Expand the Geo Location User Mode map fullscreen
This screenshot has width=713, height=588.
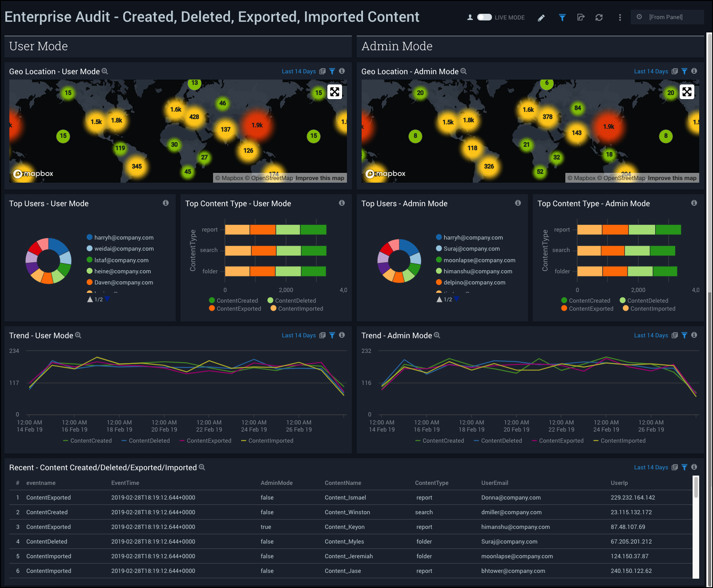tap(334, 92)
